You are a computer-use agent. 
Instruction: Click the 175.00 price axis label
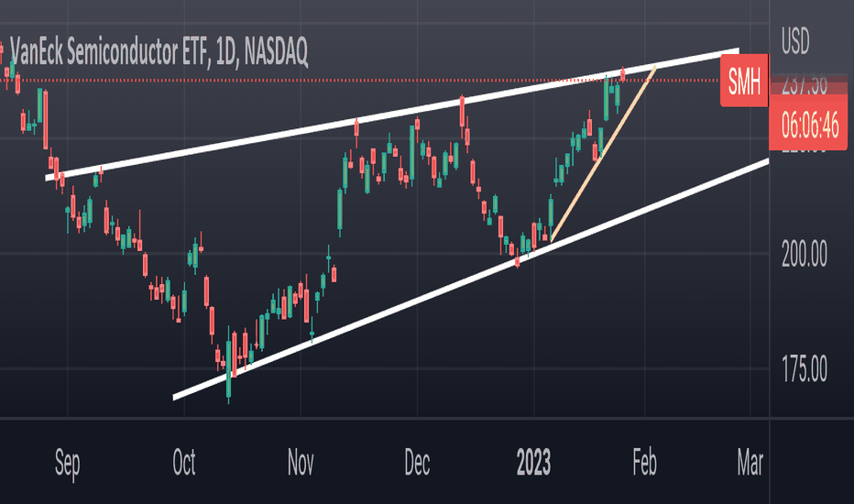click(x=804, y=369)
